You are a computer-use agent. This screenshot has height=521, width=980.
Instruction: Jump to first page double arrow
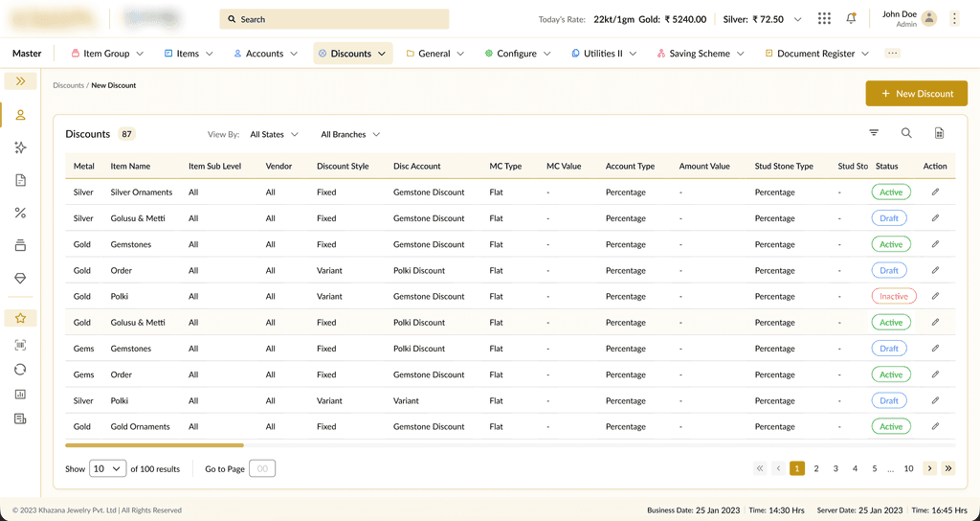759,468
